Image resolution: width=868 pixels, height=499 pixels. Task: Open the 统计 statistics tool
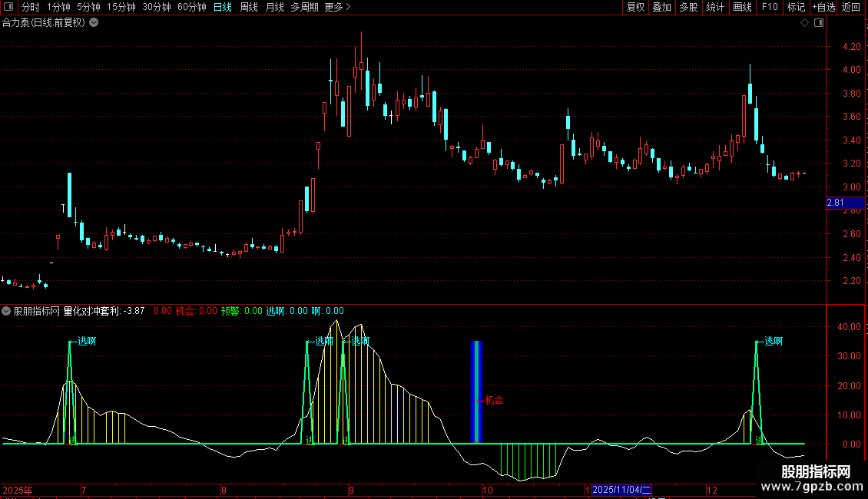click(715, 7)
